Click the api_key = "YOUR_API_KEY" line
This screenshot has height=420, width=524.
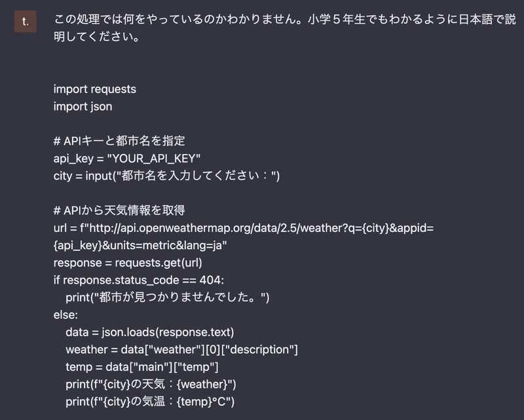126,159
